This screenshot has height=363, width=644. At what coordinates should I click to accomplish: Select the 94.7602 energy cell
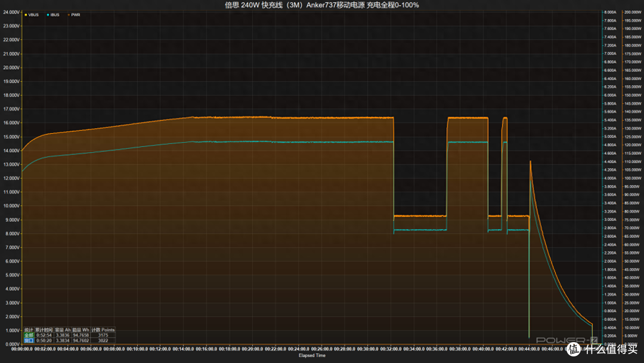point(81,340)
